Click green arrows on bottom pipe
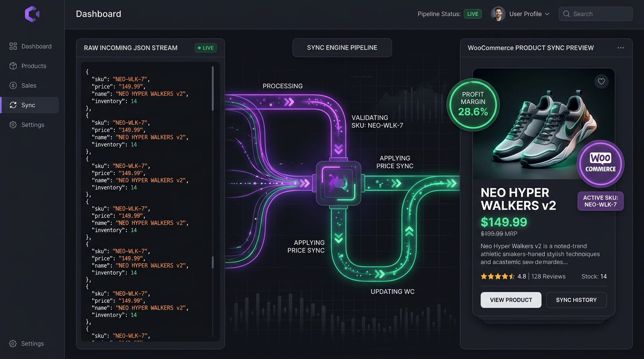Viewport: 644px width, 359px height. pyautogui.click(x=379, y=273)
